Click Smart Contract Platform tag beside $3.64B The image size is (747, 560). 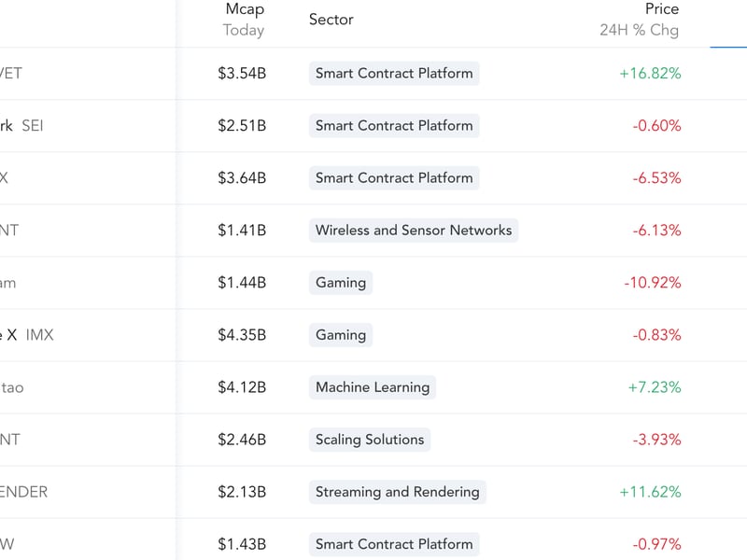pos(394,178)
